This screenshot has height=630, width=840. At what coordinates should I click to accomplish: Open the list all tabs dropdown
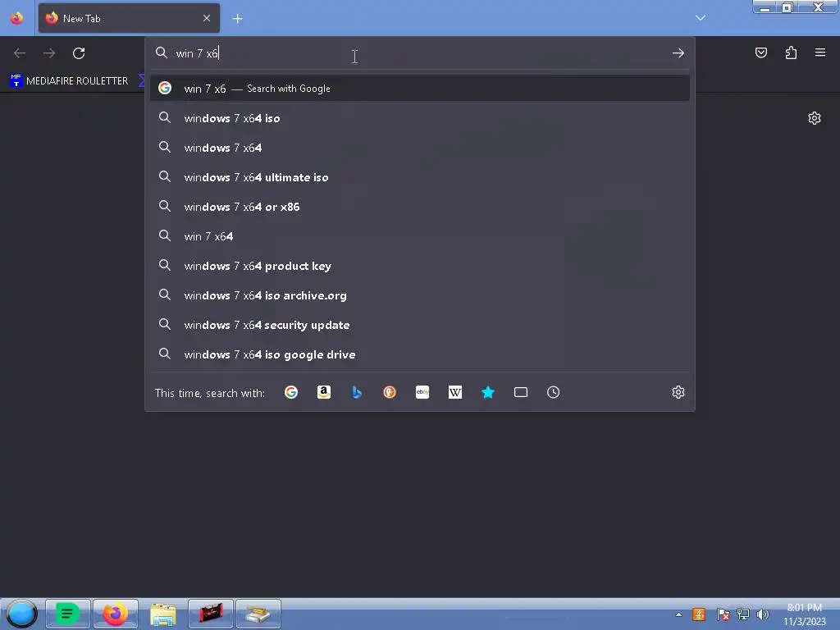click(701, 18)
